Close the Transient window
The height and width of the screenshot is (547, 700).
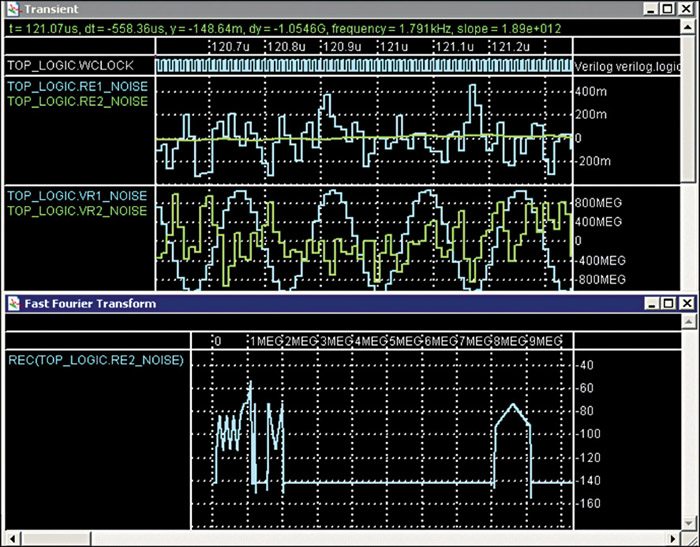(685, 9)
